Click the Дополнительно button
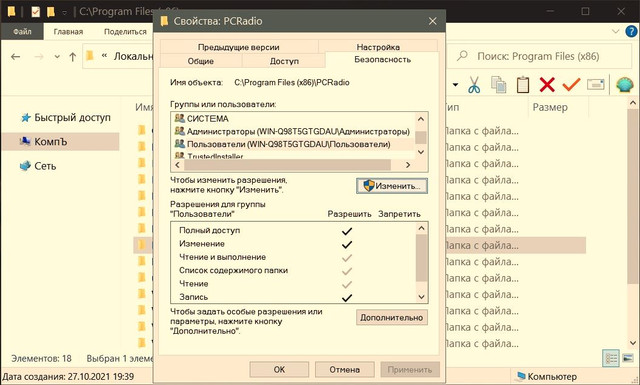Image resolution: width=640 pixels, height=385 pixels. point(392,317)
